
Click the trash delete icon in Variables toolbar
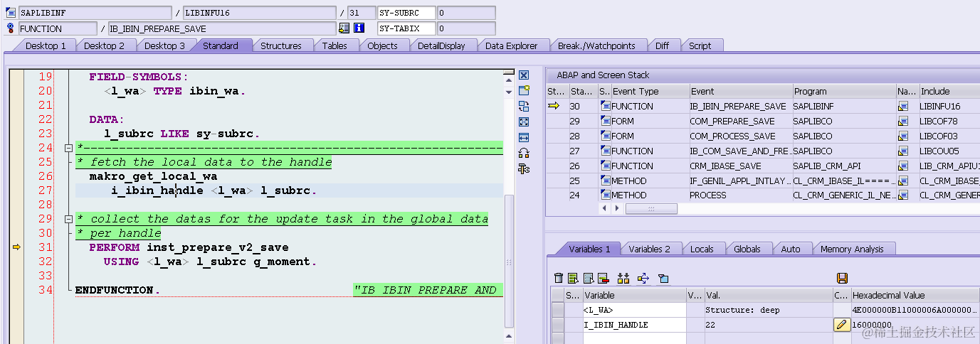click(559, 278)
